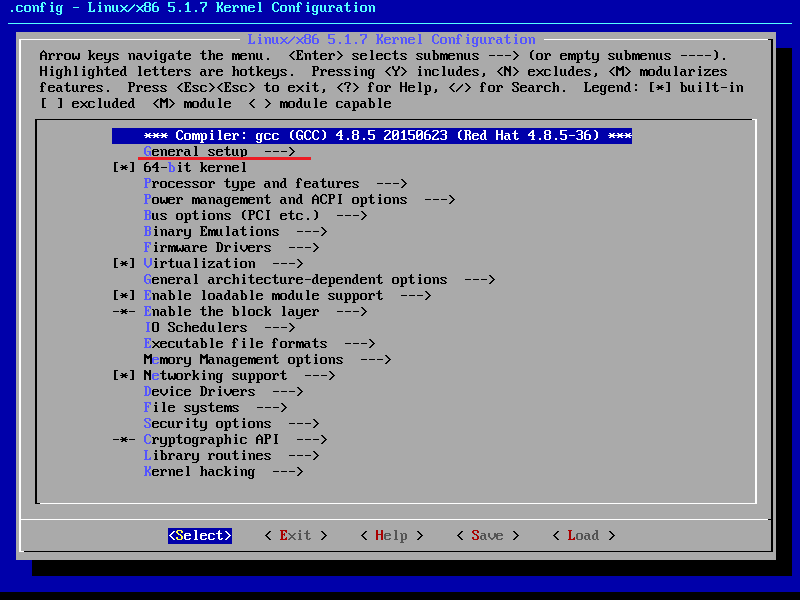Click the Help button

pos(392,536)
